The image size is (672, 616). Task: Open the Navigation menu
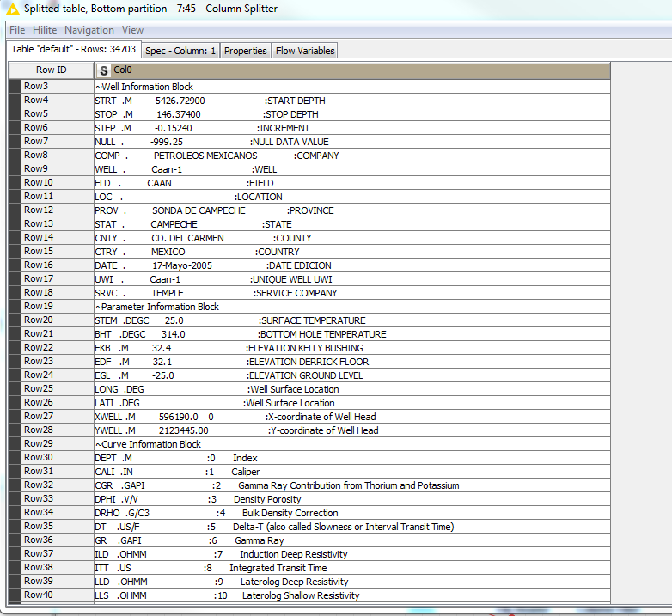[x=89, y=30]
